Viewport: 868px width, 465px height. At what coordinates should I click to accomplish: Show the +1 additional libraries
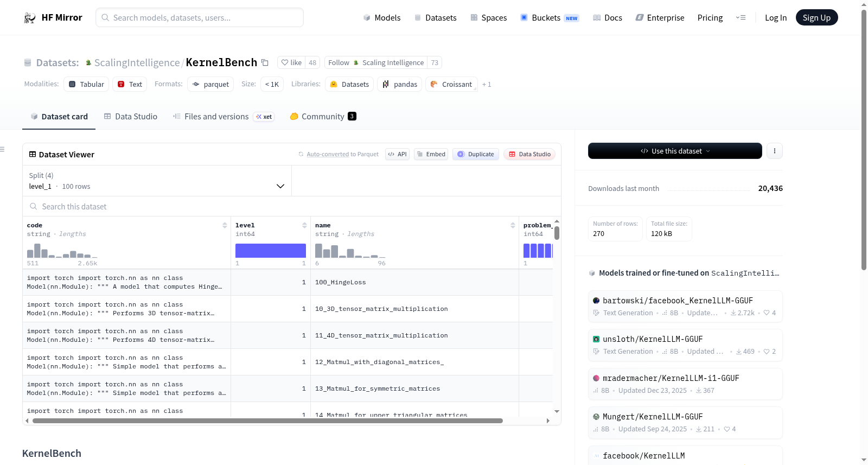click(487, 84)
